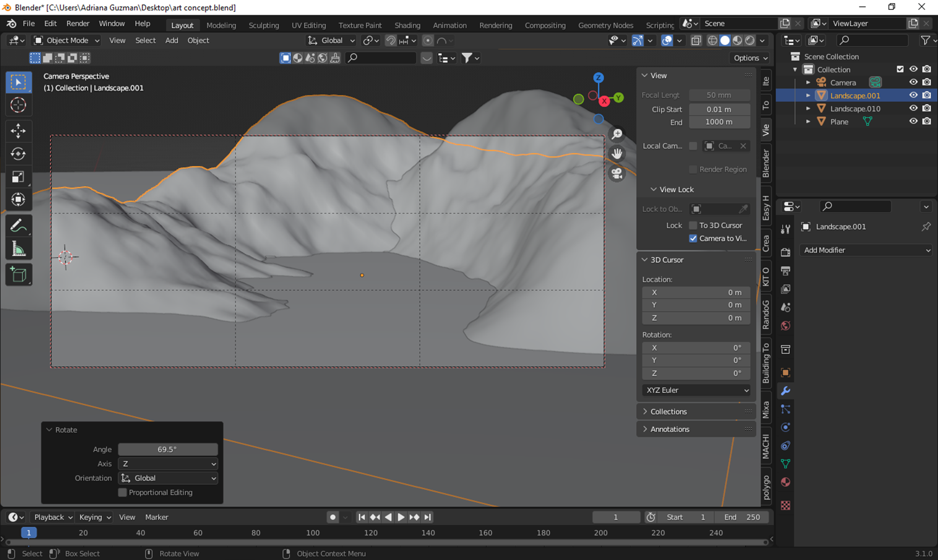The width and height of the screenshot is (938, 560).
Task: Click the play animation button
Action: [x=401, y=517]
